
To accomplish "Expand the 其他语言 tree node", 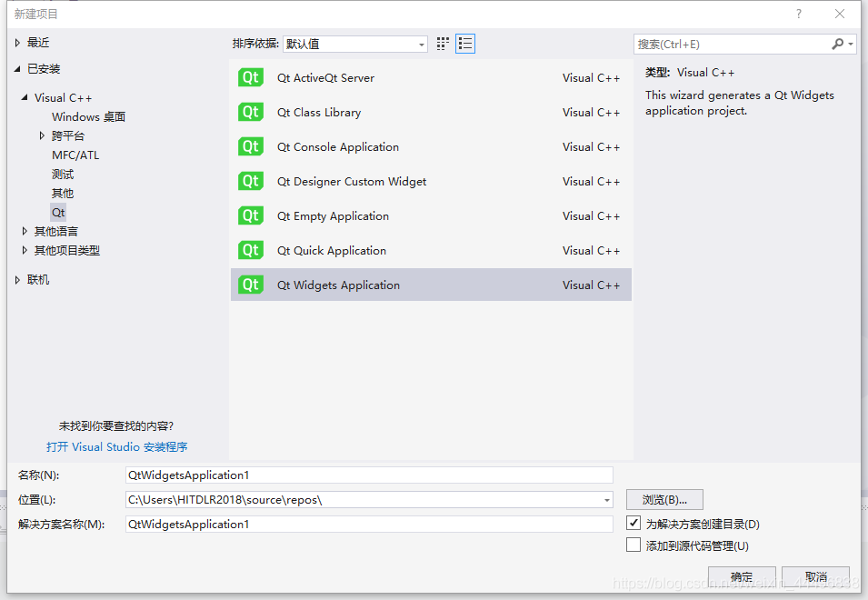I will coord(25,231).
